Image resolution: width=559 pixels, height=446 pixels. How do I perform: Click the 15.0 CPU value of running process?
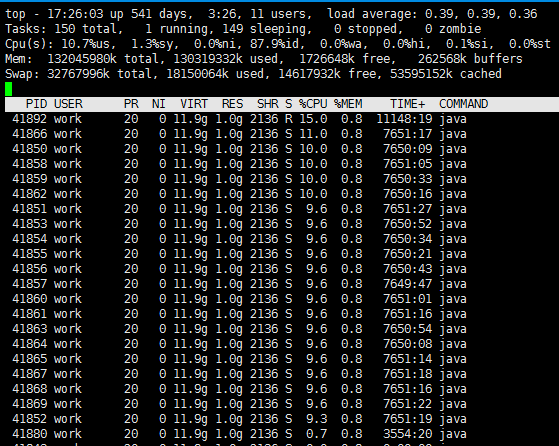313,119
